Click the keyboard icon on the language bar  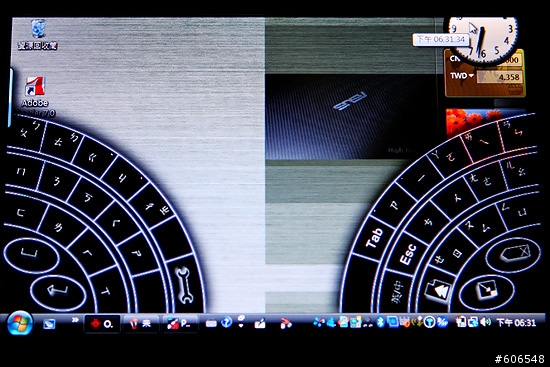211,323
